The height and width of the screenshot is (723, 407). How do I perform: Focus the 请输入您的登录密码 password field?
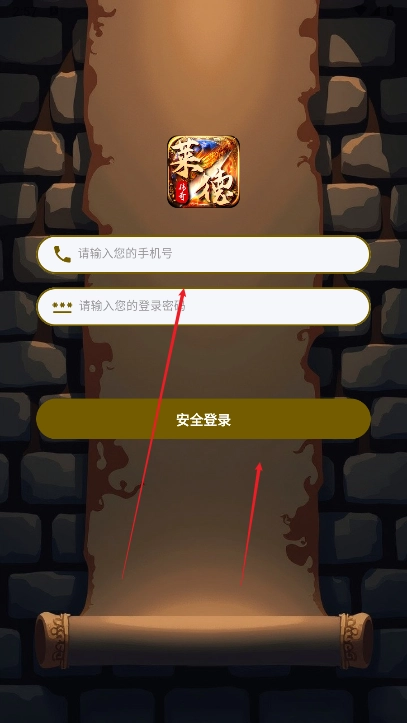[203, 307]
